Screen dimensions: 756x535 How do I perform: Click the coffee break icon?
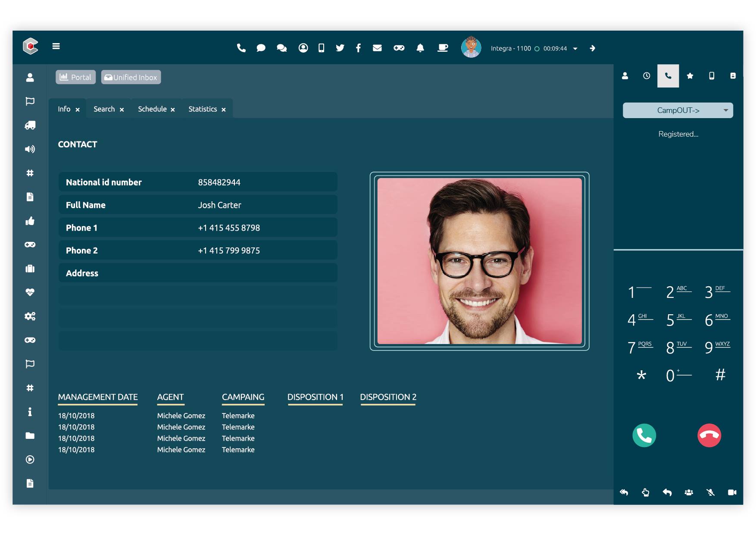tap(443, 48)
